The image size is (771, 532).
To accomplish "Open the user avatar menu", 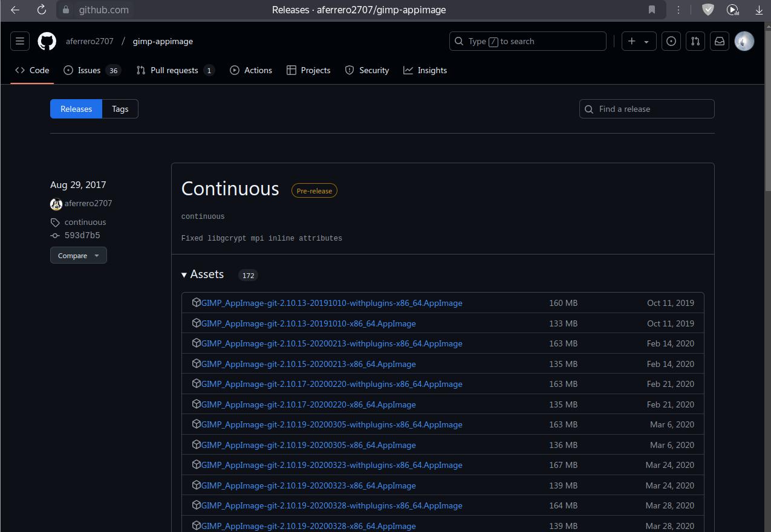I will pos(744,41).
